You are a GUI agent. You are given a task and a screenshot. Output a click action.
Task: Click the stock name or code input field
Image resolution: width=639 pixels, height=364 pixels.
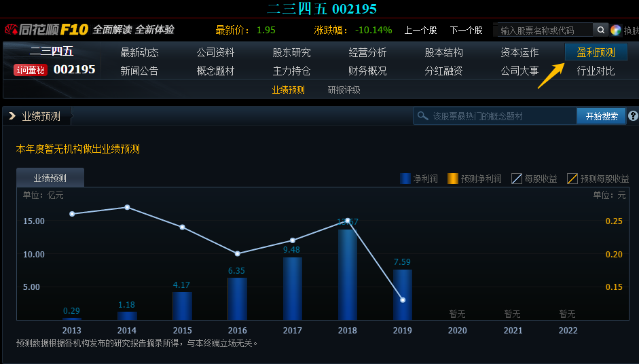coord(543,31)
